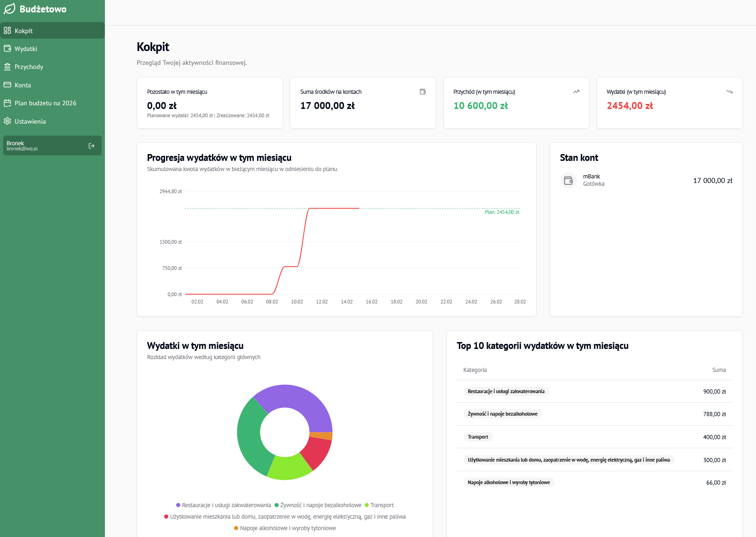
Task: Toggle Transport in the donut chart legend
Action: tap(380, 505)
